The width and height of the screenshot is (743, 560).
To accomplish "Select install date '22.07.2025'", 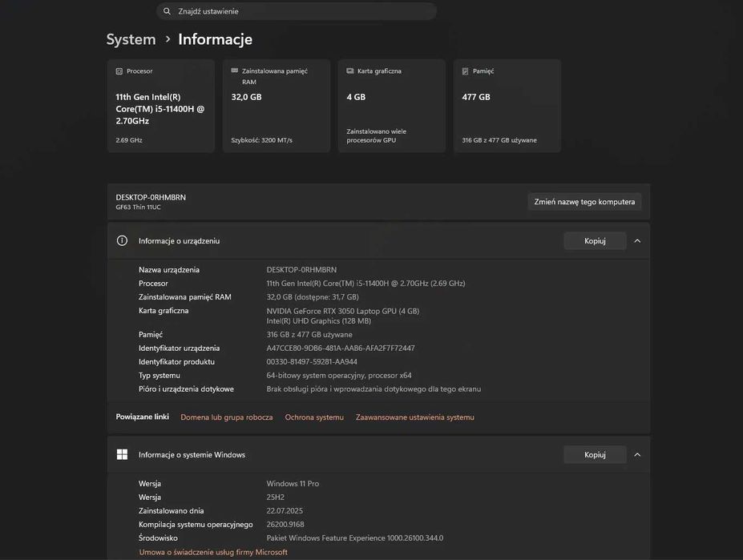I will [285, 510].
